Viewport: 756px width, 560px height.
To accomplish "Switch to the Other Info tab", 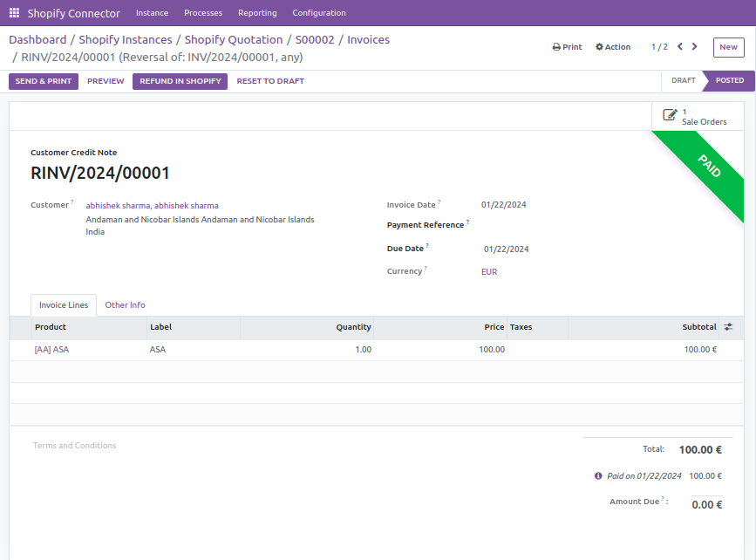I will (125, 304).
